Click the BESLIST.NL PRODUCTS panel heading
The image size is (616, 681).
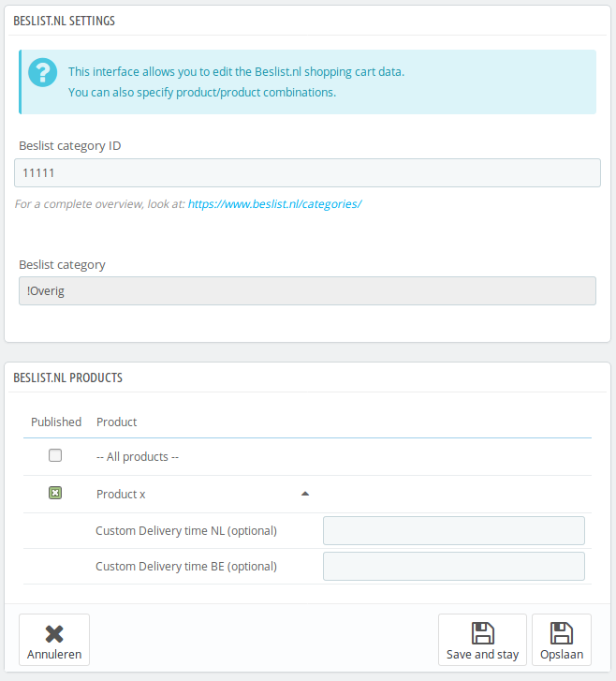[67, 378]
